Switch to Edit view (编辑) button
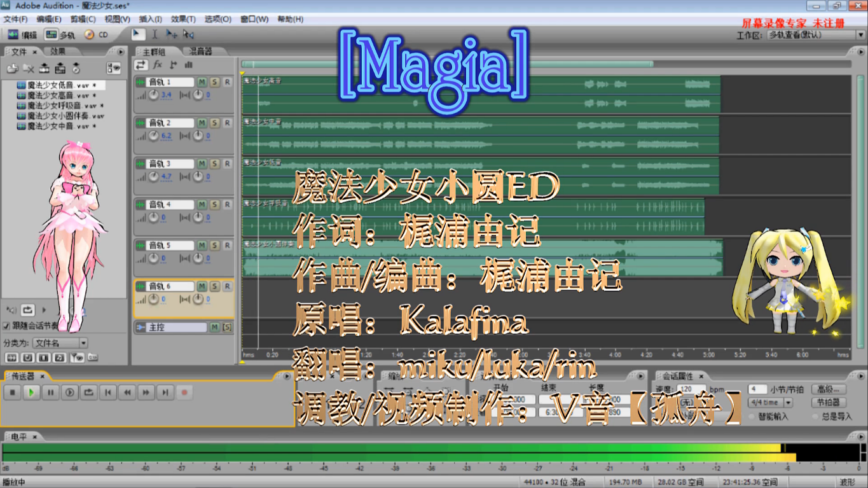Image resolution: width=868 pixels, height=488 pixels. (23, 34)
